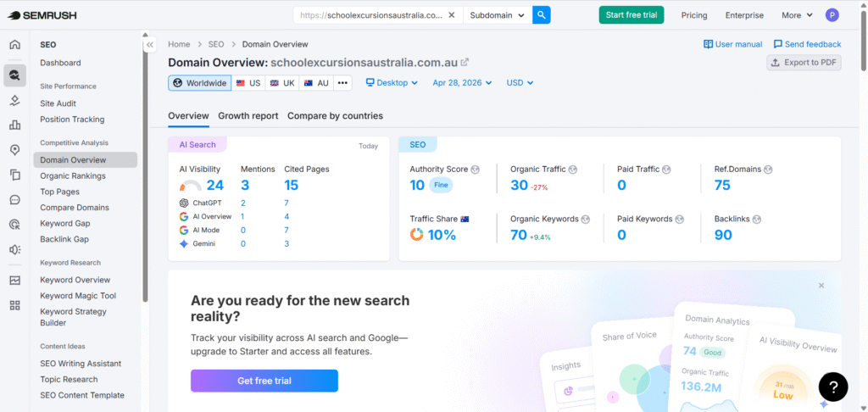Click the Start free trial button

tap(631, 15)
